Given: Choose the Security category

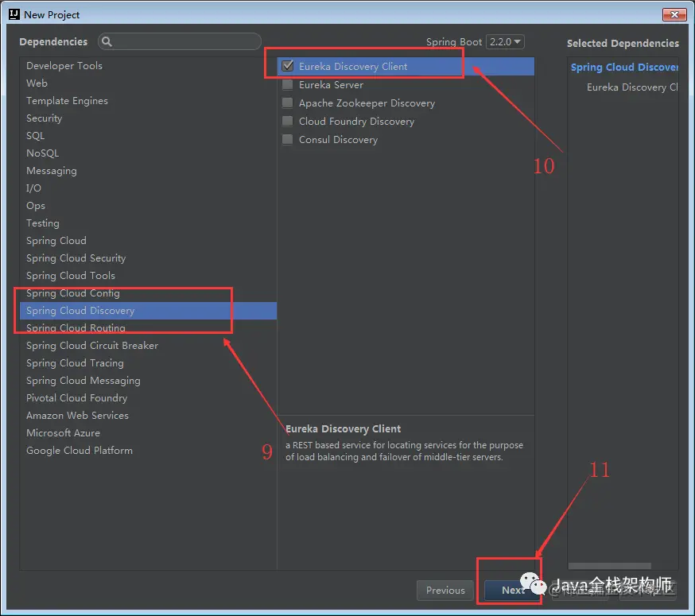Looking at the screenshot, I should (148, 118).
